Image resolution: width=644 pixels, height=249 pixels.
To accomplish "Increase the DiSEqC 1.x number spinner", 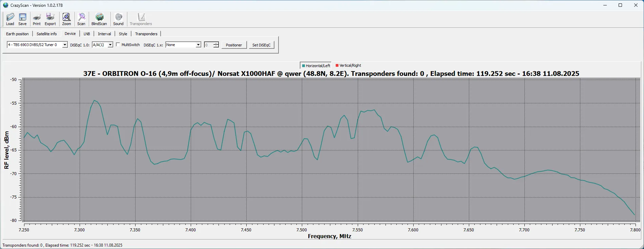I will [216, 43].
